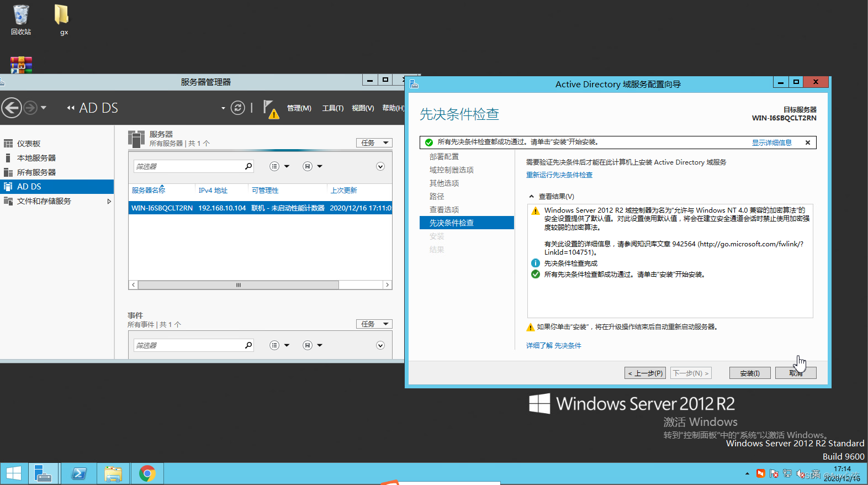Go to Paths (路径) wizard step
868x485 pixels.
(437, 197)
